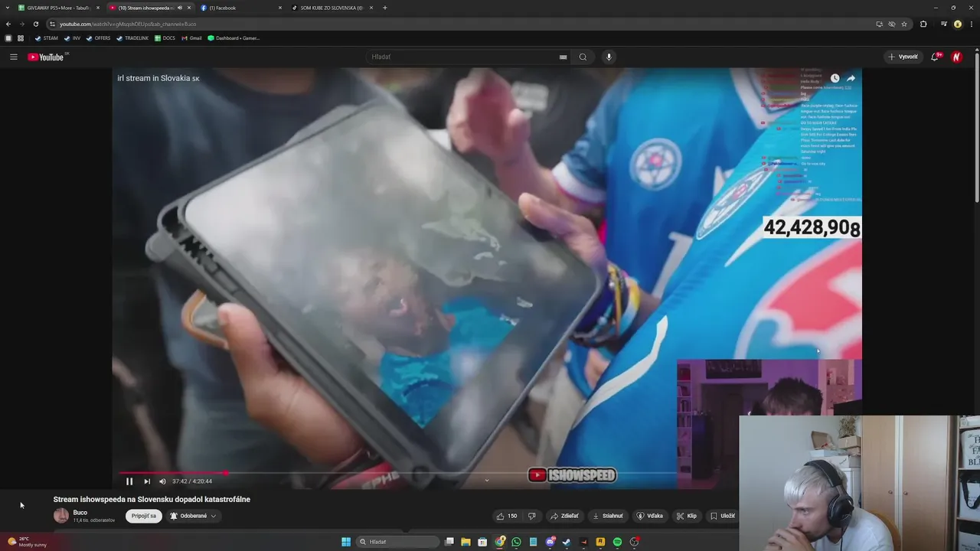Open the Buco channel avatar
The image size is (980, 551).
click(x=60, y=516)
